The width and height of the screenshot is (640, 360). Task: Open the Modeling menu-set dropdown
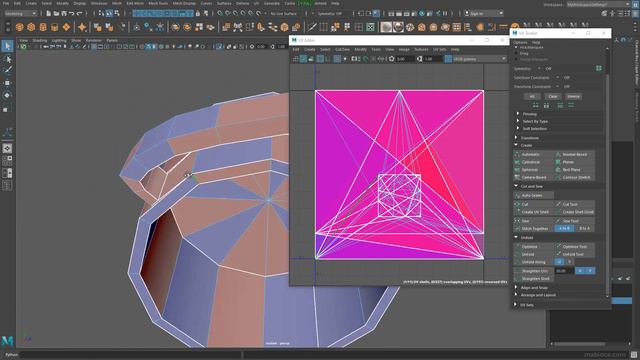pos(20,13)
